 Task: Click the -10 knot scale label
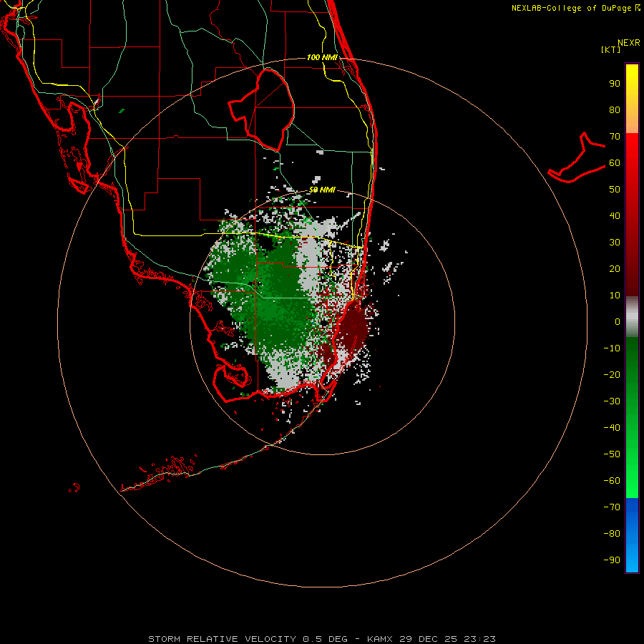coord(612,348)
